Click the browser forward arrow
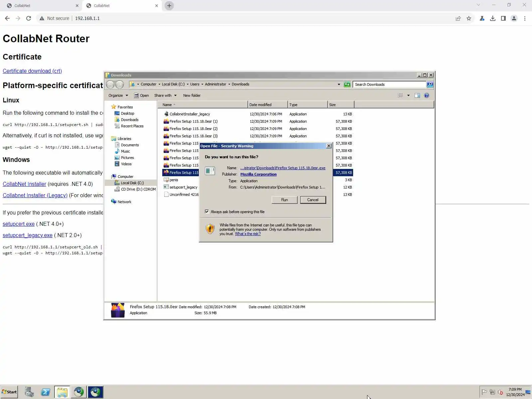 coord(18,18)
